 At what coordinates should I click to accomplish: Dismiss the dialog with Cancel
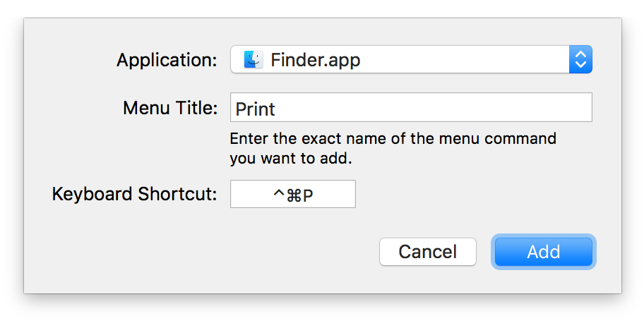tap(427, 252)
